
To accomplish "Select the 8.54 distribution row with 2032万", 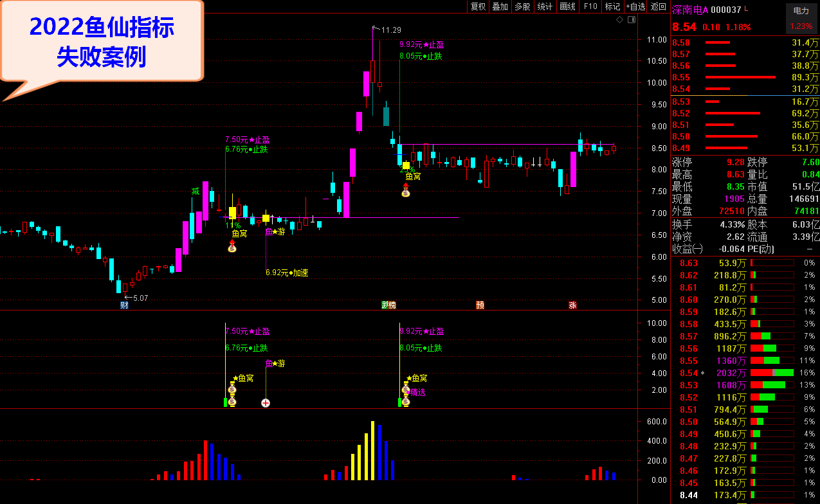I will click(x=745, y=373).
